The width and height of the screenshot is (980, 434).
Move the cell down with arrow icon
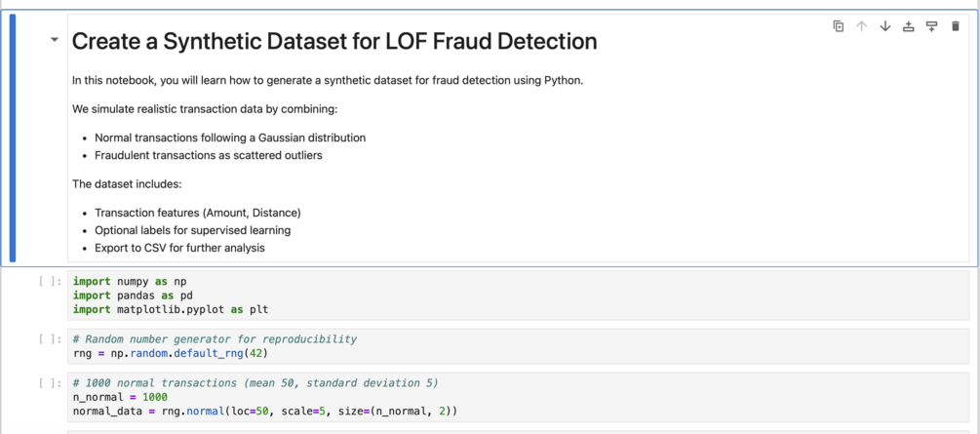[x=884, y=26]
